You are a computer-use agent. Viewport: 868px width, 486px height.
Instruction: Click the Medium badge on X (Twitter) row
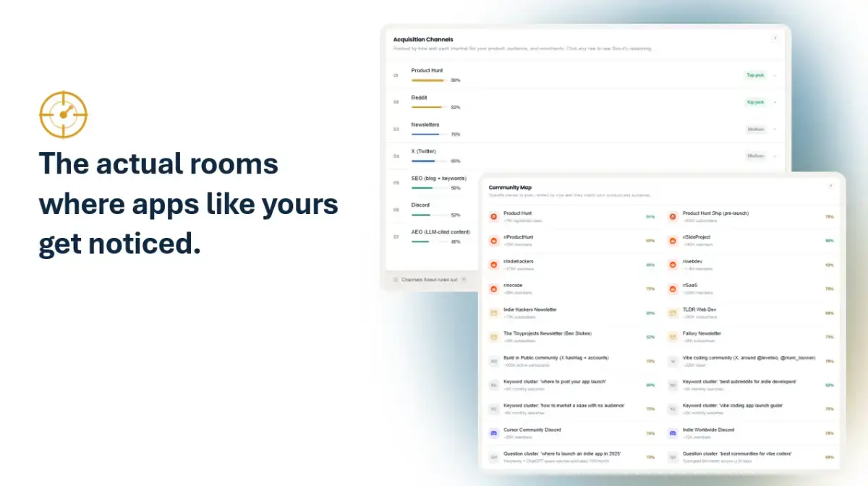756,156
